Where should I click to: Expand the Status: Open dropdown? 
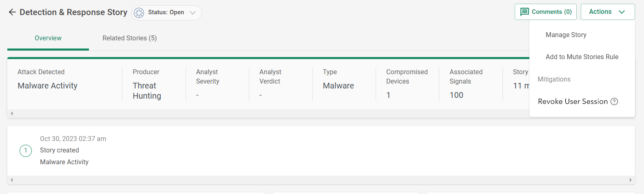tap(166, 13)
